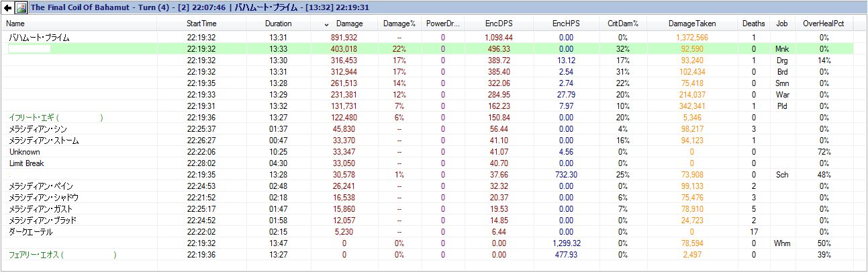Click the OverHealPct column header
This screenshot has width=868, height=275.
coord(824,24)
